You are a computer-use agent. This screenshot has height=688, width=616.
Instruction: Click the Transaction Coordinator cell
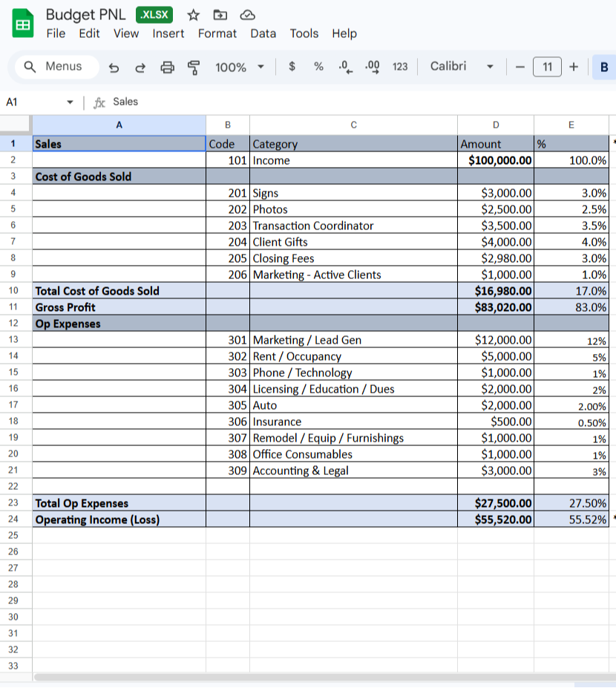point(353,226)
